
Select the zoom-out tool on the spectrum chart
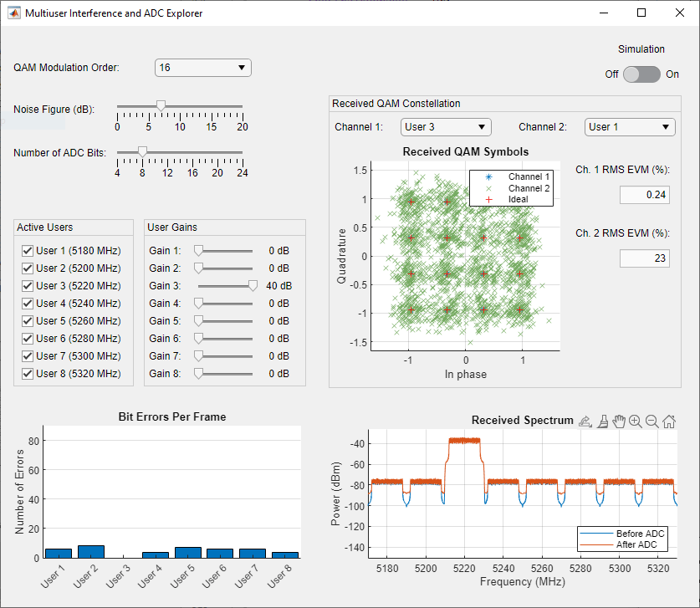652,421
